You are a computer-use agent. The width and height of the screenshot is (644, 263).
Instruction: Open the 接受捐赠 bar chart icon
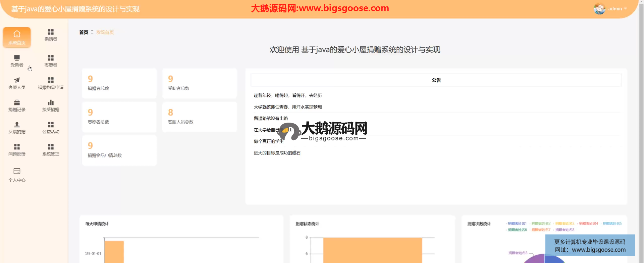pyautogui.click(x=51, y=102)
